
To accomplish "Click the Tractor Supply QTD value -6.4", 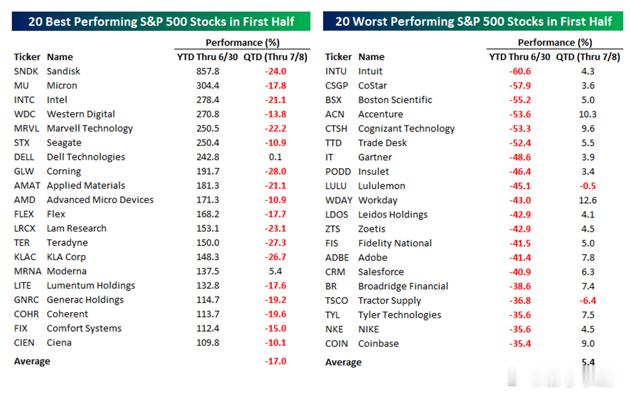I will (588, 301).
